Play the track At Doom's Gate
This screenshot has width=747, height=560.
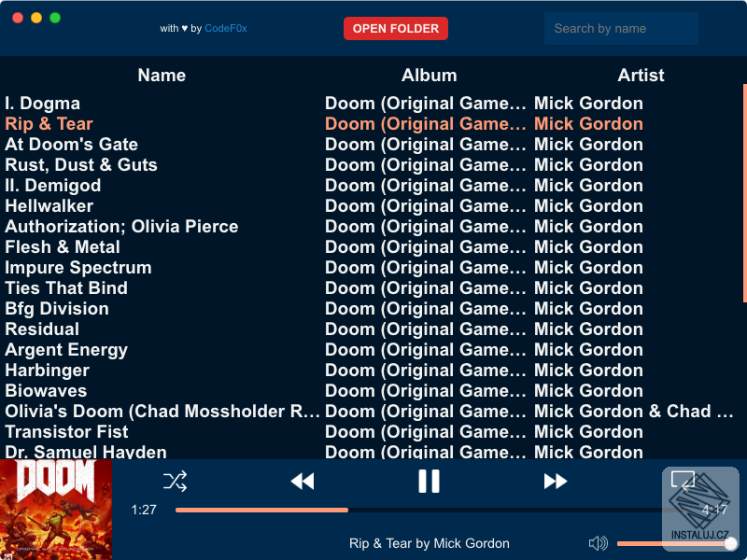click(369, 145)
